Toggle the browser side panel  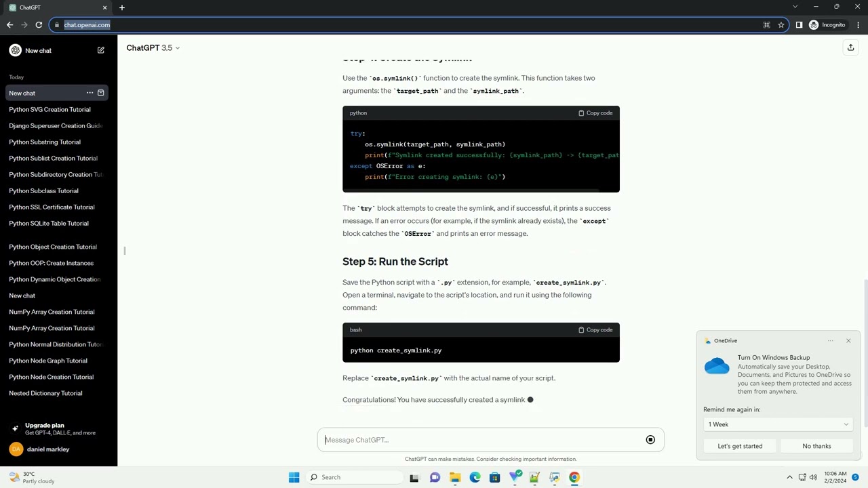(799, 25)
